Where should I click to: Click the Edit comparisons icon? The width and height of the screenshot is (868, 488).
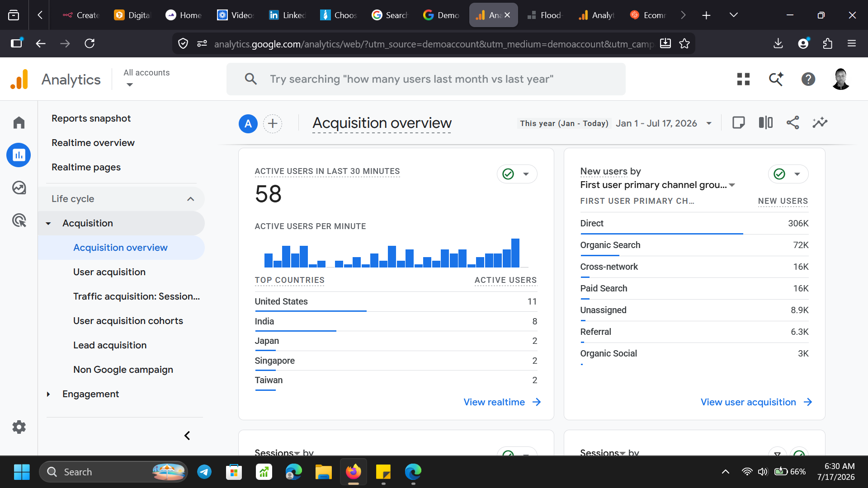tap(765, 123)
